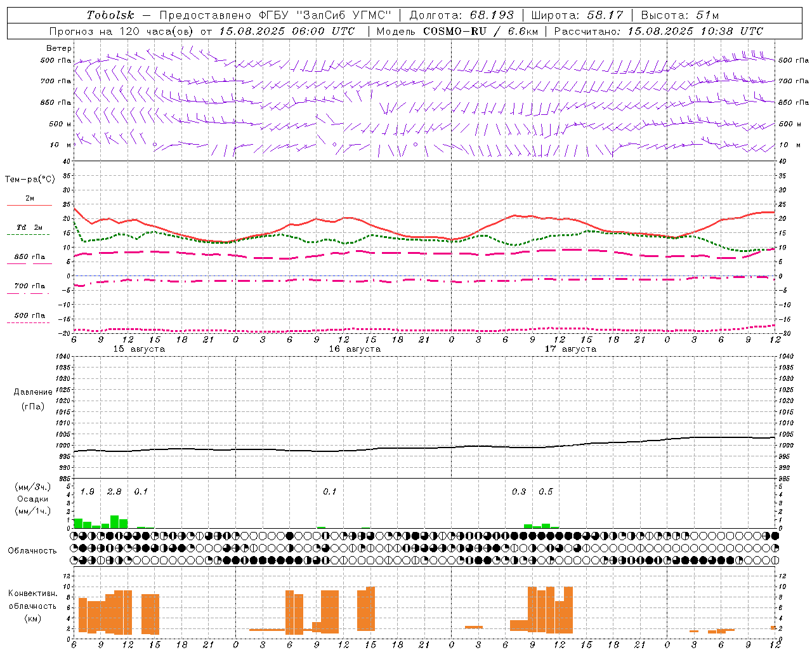Click the date label 15 августа
Viewport: 812px width, 650px height.
pos(139,349)
